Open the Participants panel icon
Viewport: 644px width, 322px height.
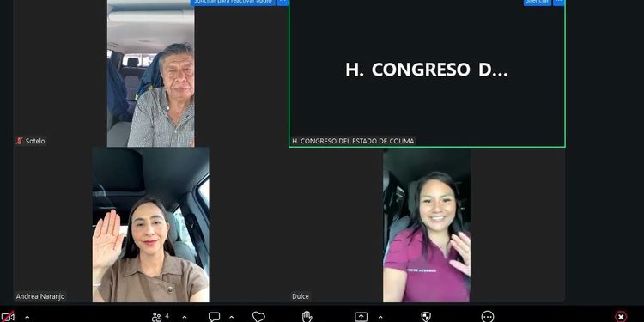pos(156,317)
